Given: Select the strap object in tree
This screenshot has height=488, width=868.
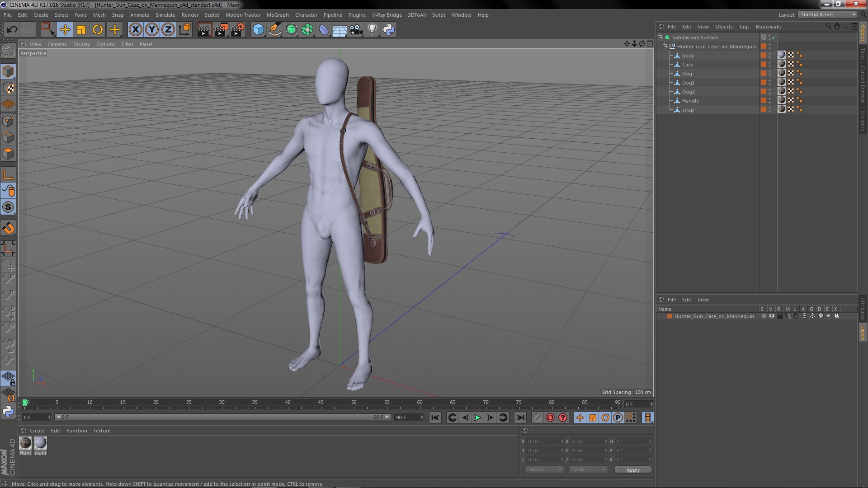Looking at the screenshot, I should point(688,110).
